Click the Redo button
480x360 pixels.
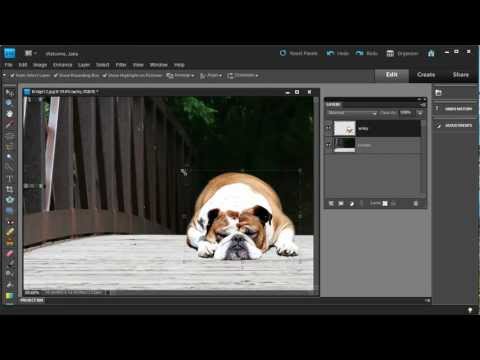tap(366, 53)
